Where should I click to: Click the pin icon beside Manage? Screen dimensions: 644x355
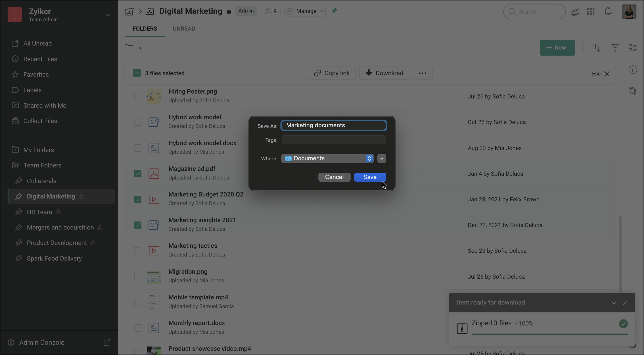334,11
